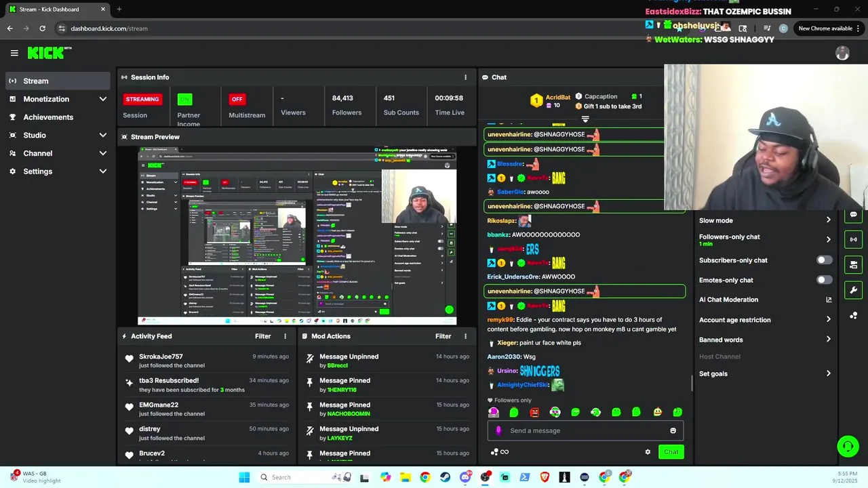Open the profile avatar menu
868x488 pixels.
(x=842, y=53)
